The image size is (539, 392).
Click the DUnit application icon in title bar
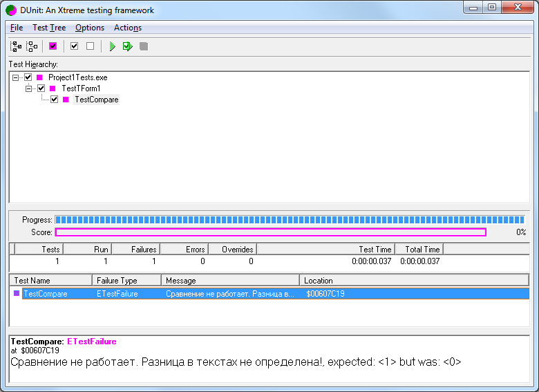click(x=11, y=10)
